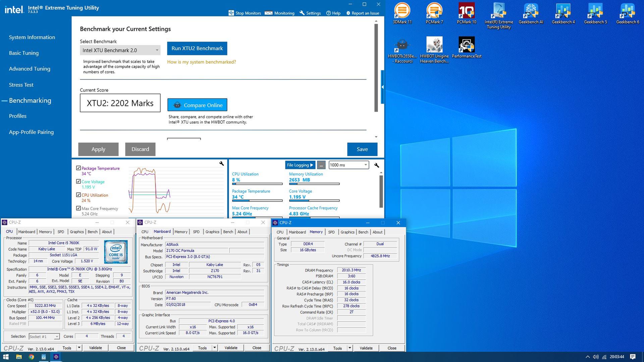Open Tools dropdown arrow in Memory window
Viewport: 644px width, 362px height.
pos(350,348)
